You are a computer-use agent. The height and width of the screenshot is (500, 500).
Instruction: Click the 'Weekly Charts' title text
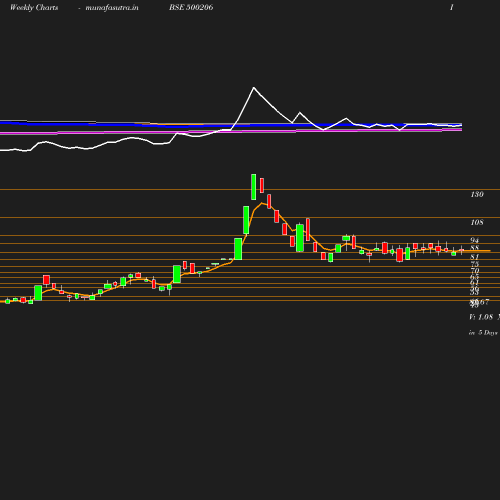pos(34,7)
